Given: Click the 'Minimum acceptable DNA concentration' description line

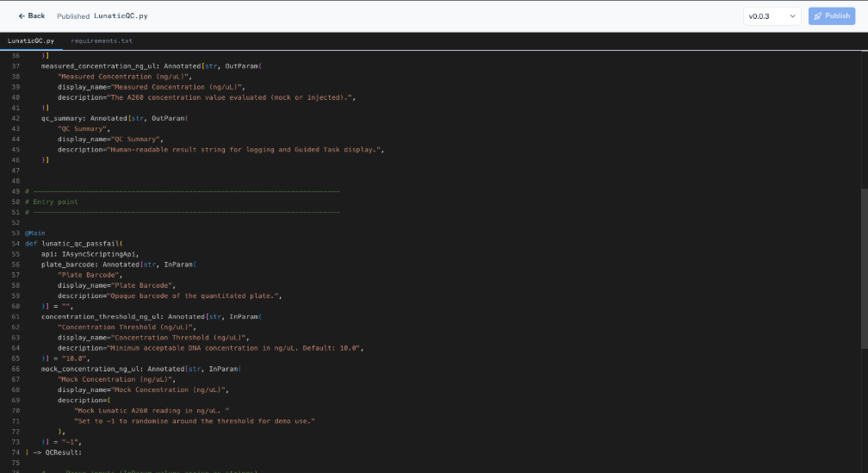Looking at the screenshot, I should point(210,348).
